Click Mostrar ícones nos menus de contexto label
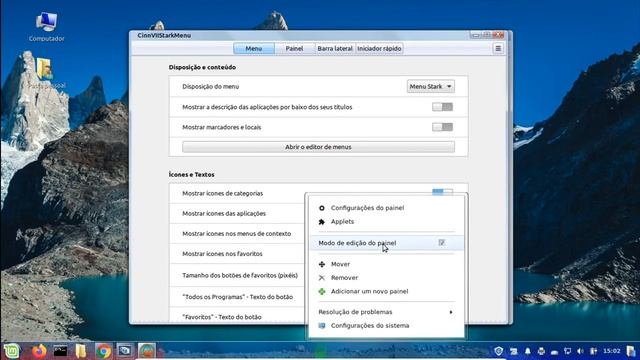The width and height of the screenshot is (640, 360). [236, 233]
